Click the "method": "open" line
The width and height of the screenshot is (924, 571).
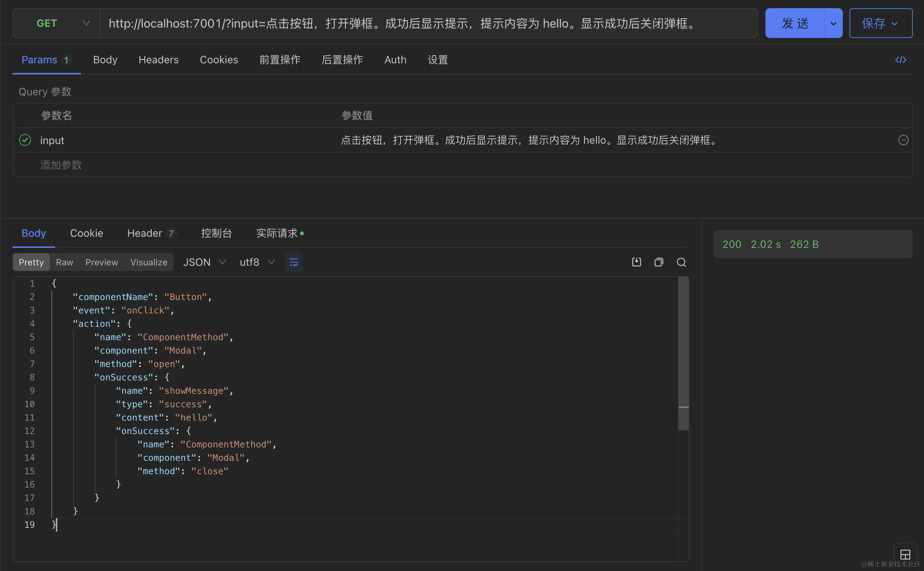139,364
